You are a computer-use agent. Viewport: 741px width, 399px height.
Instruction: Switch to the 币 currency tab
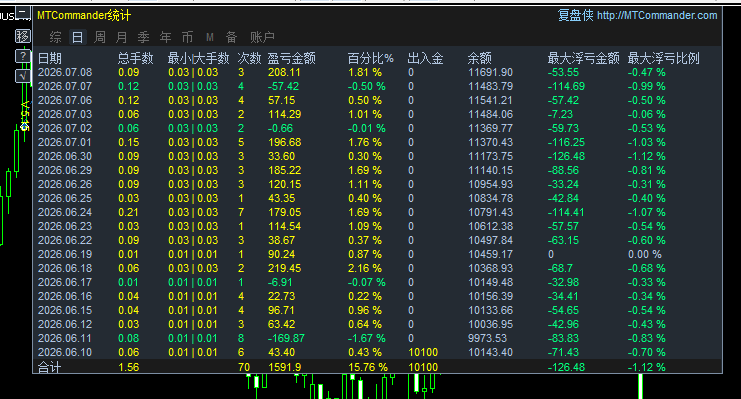[x=187, y=37]
